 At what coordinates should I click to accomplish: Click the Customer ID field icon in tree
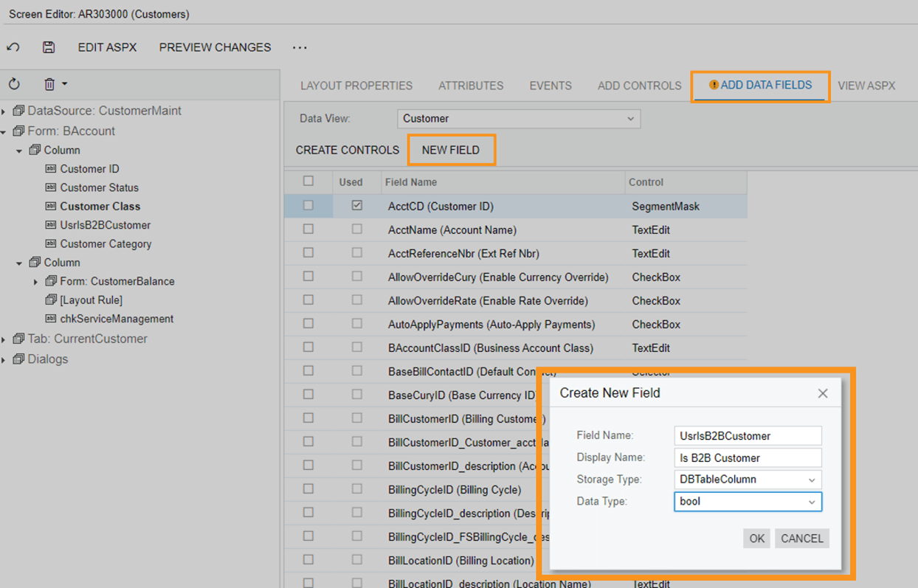[x=51, y=169]
